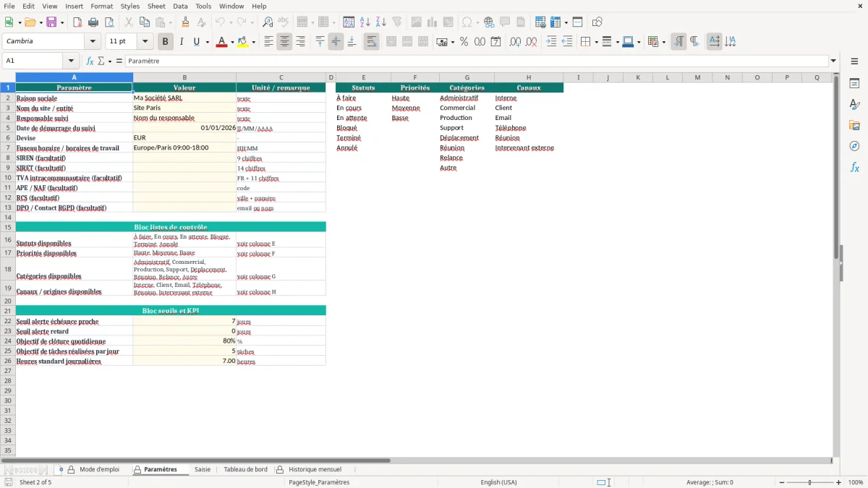Viewport: 868px width, 488px height.
Task: Click the status bar zoom slider
Action: point(809,482)
